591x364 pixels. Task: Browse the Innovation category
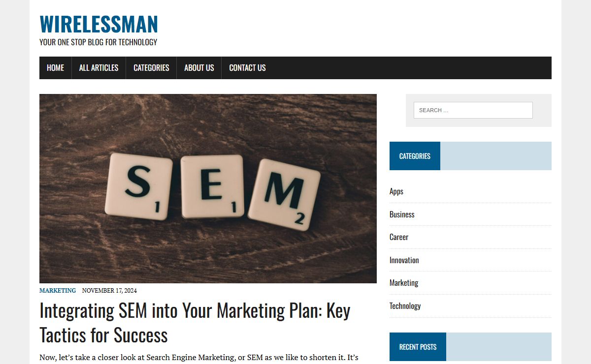click(404, 260)
